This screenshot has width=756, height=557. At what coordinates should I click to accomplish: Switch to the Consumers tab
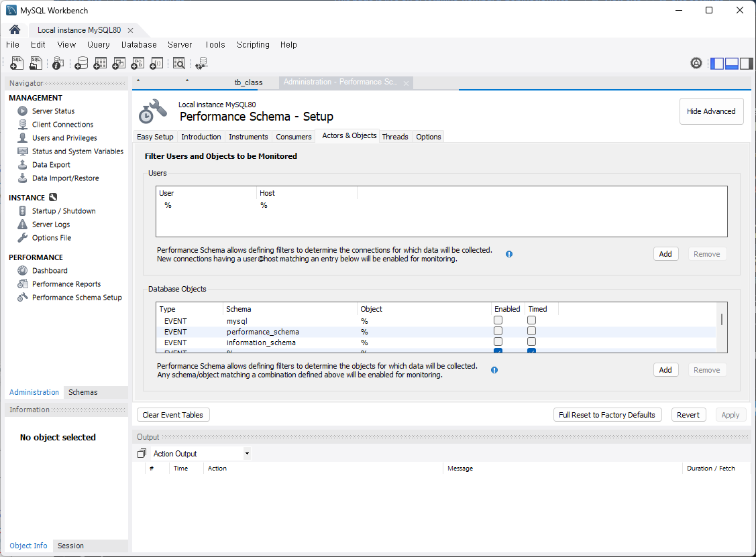point(294,137)
